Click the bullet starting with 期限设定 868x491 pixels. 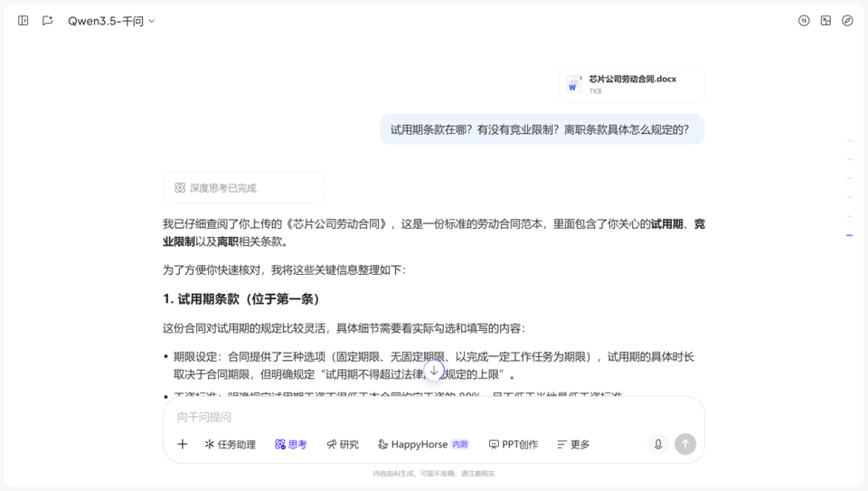tap(433, 365)
